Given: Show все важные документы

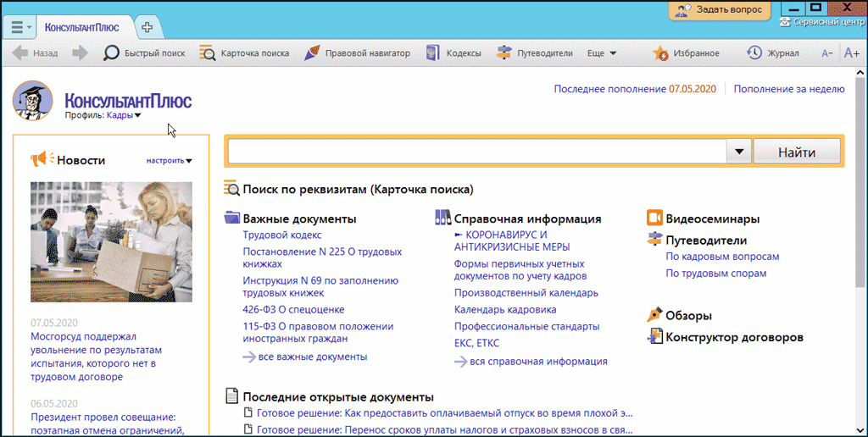Looking at the screenshot, I should tap(312, 357).
